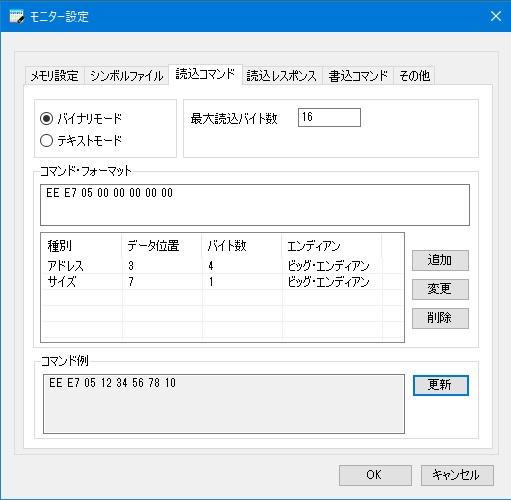Select the バイナリモード radio button
This screenshot has height=500, width=511.
coord(46,118)
